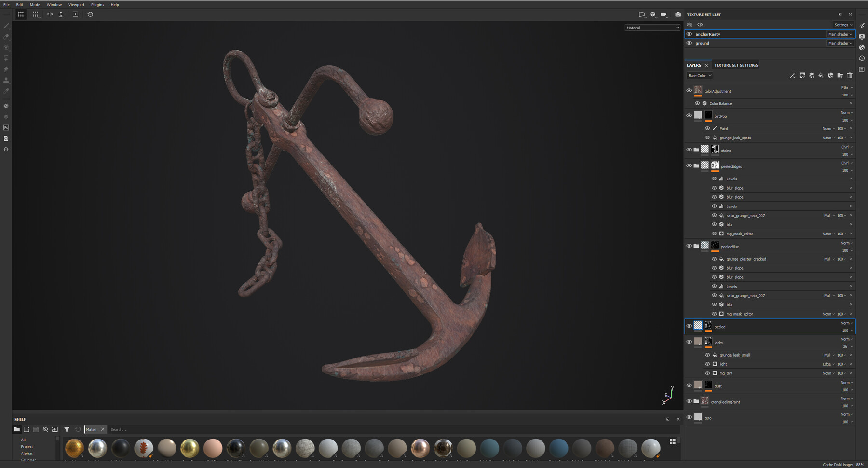Switch to the TEXTURE SET SETTINGS tab
The height and width of the screenshot is (468, 868).
[x=735, y=65]
